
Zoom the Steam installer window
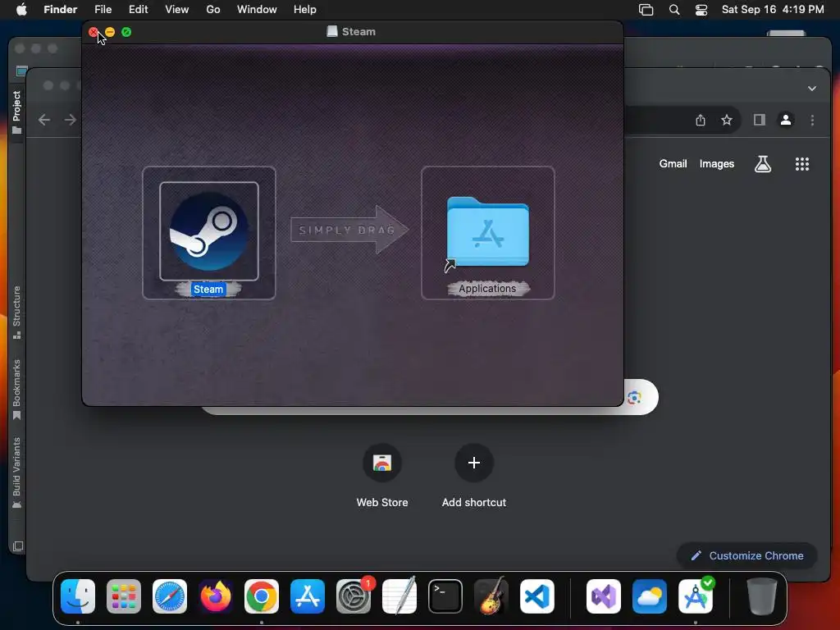126,32
